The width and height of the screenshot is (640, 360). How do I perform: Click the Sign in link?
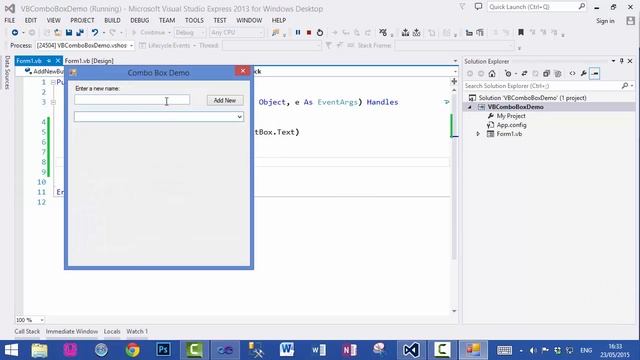pyautogui.click(x=605, y=21)
